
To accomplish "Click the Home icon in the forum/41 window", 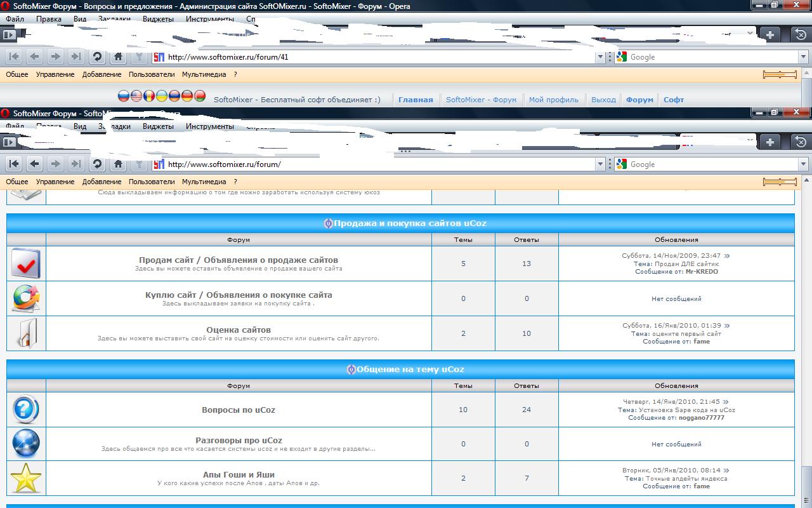I will point(118,57).
